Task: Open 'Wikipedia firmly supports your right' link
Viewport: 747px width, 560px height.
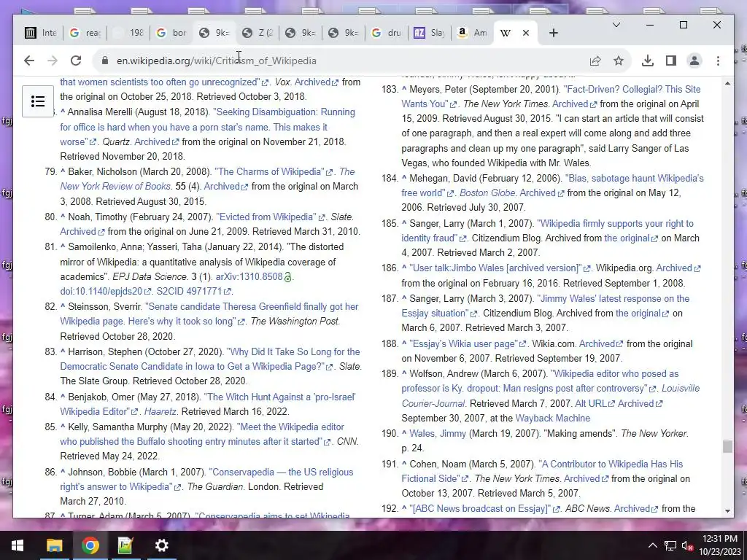Action: pyautogui.click(x=547, y=230)
